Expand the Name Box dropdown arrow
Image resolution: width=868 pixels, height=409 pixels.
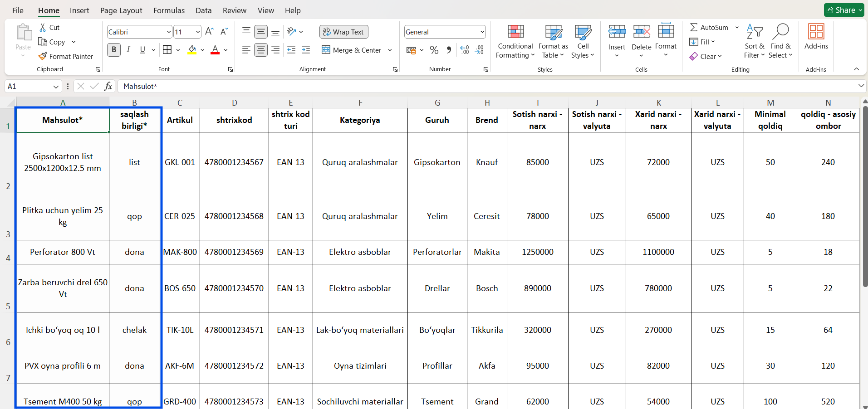click(x=56, y=86)
